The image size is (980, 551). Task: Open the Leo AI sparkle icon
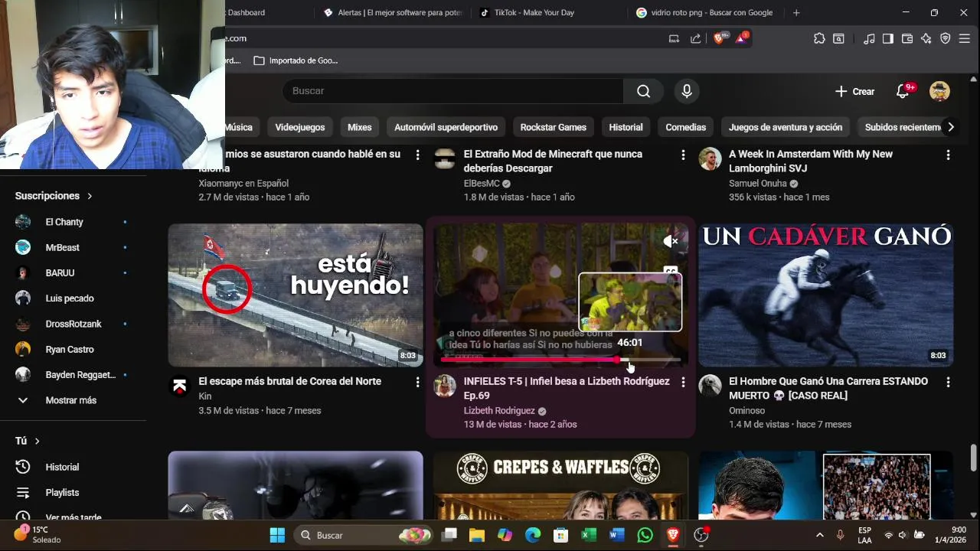pos(926,39)
